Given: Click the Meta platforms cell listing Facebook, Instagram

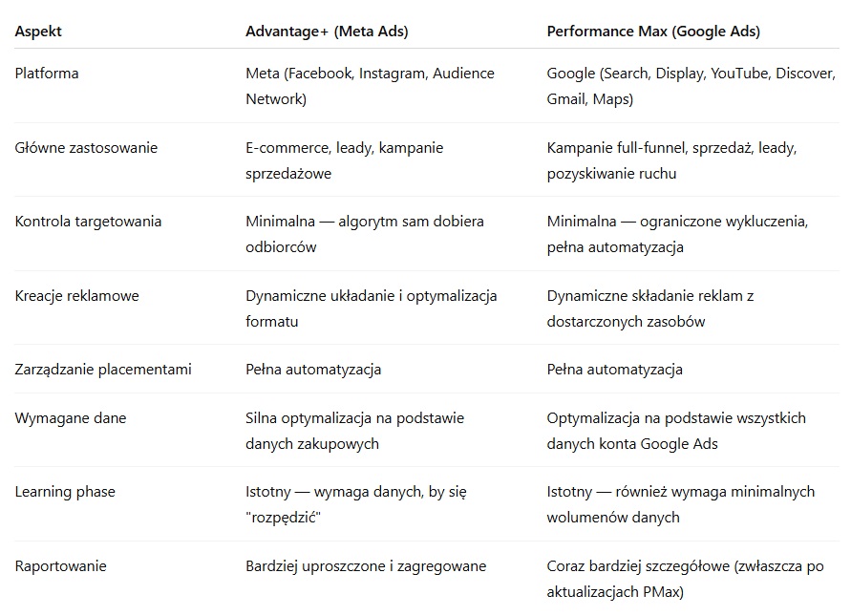Looking at the screenshot, I should [370, 86].
